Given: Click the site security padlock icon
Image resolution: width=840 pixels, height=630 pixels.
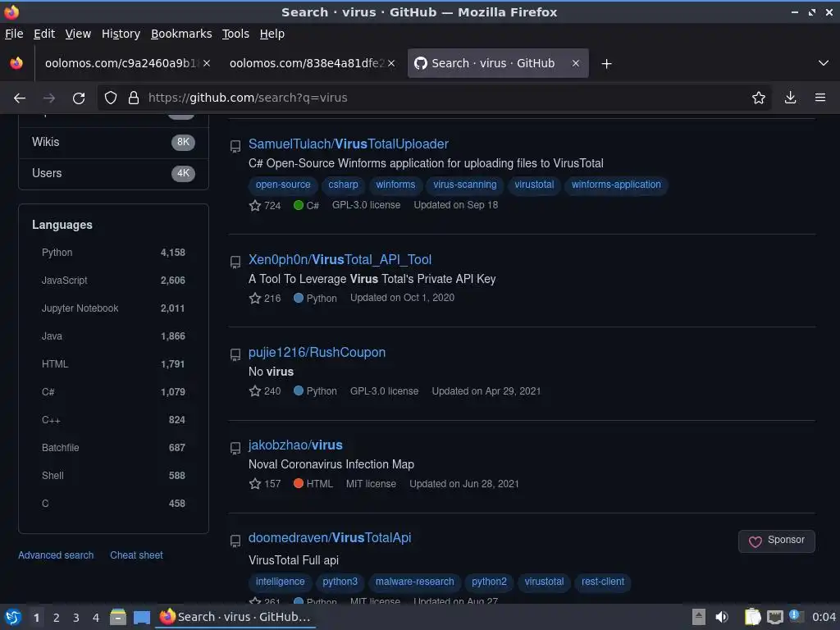Looking at the screenshot, I should (x=134, y=98).
